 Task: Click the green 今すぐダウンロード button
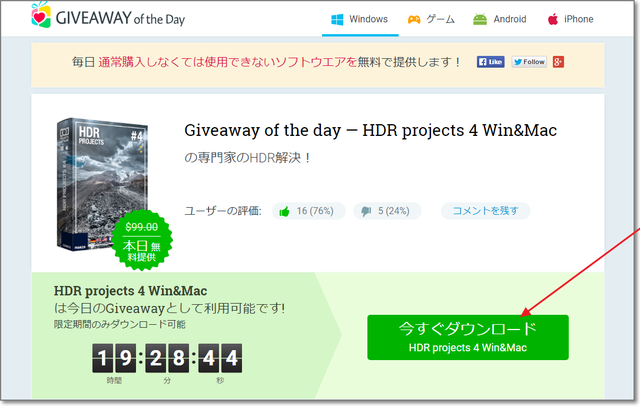tap(468, 337)
